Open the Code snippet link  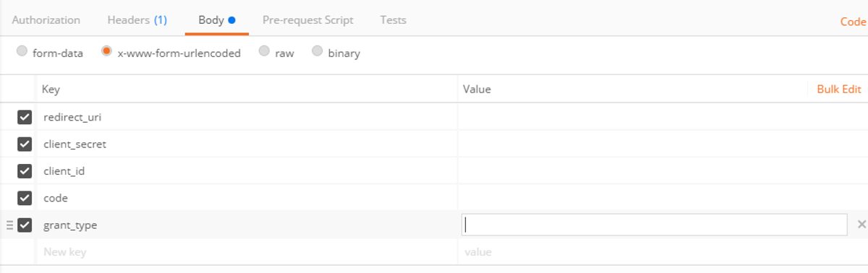(853, 22)
